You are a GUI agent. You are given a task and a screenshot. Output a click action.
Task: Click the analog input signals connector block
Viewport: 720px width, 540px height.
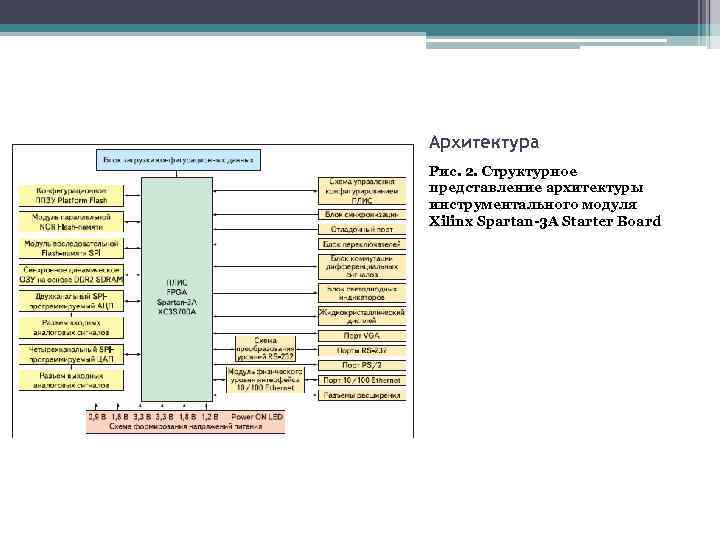coord(71,327)
